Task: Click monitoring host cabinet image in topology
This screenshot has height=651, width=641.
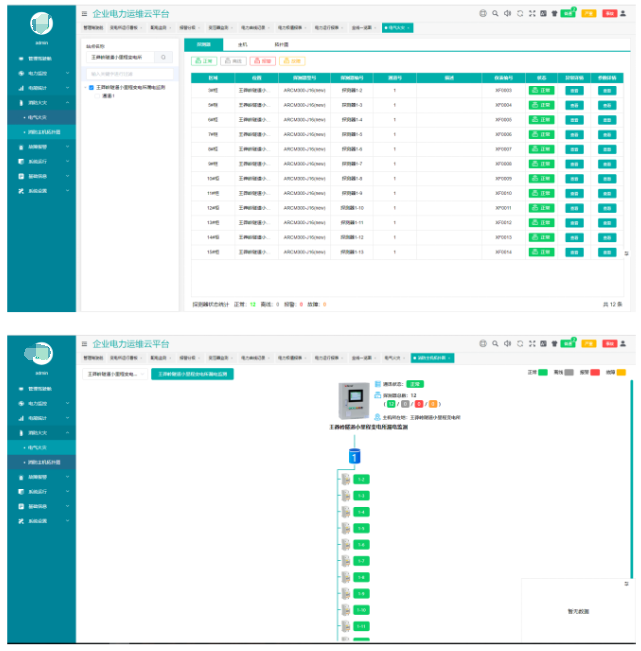Action: tap(354, 401)
